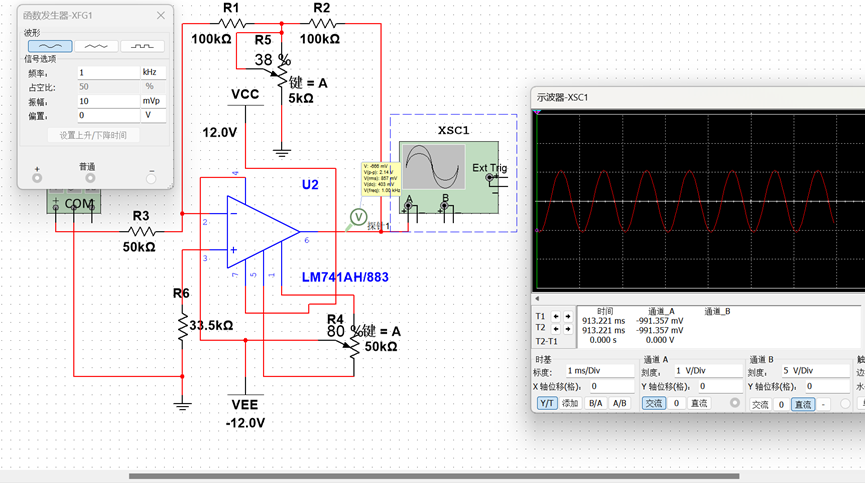Image resolution: width=865 pixels, height=483 pixels.
Task: Set Channel B coupling to DC
Action: (x=803, y=404)
